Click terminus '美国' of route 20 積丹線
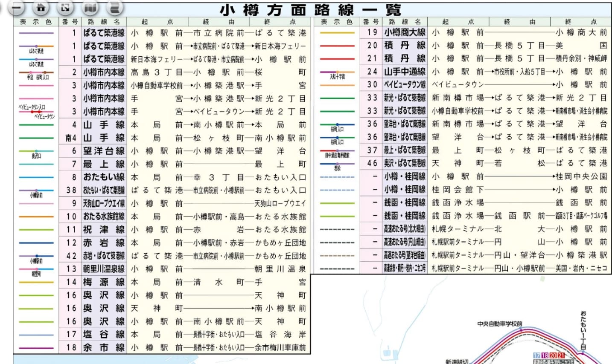 (x=581, y=45)
